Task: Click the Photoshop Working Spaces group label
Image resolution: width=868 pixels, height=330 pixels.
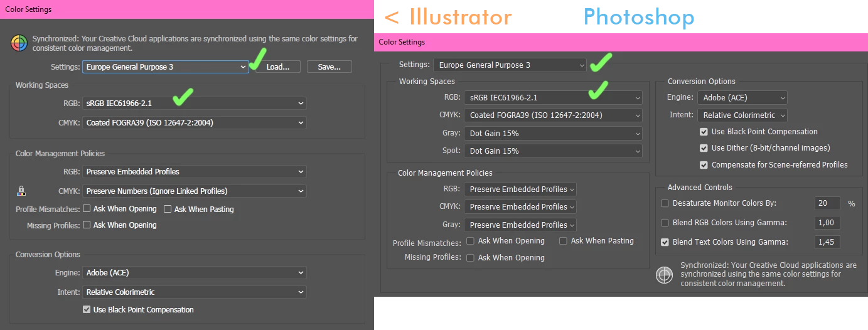Action: [426, 81]
